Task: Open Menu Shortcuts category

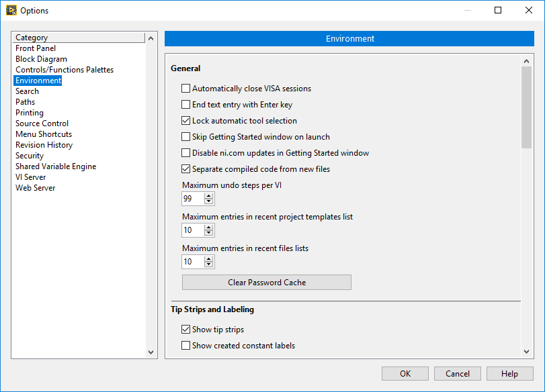Action: point(44,134)
